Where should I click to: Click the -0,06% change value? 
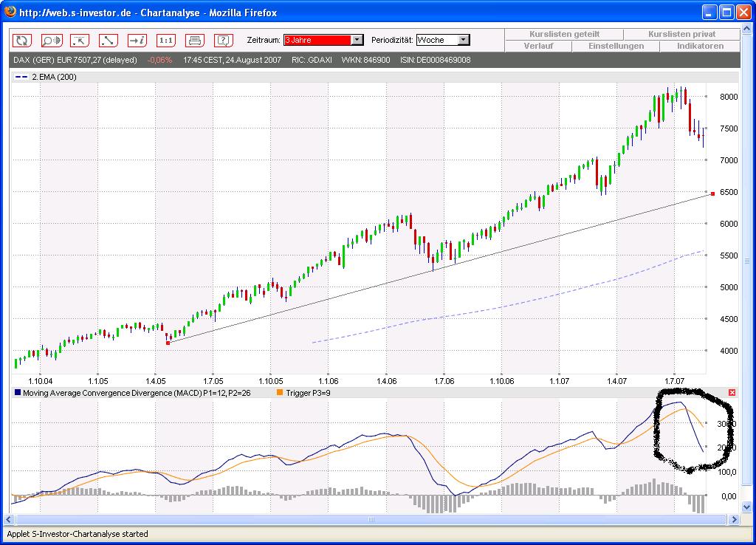[159, 61]
